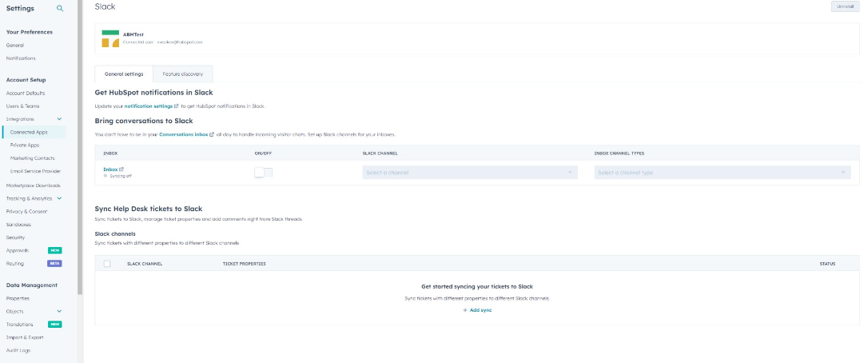This screenshot has height=363, width=868.
Task: Open Audit Logs settings
Action: tap(18, 350)
